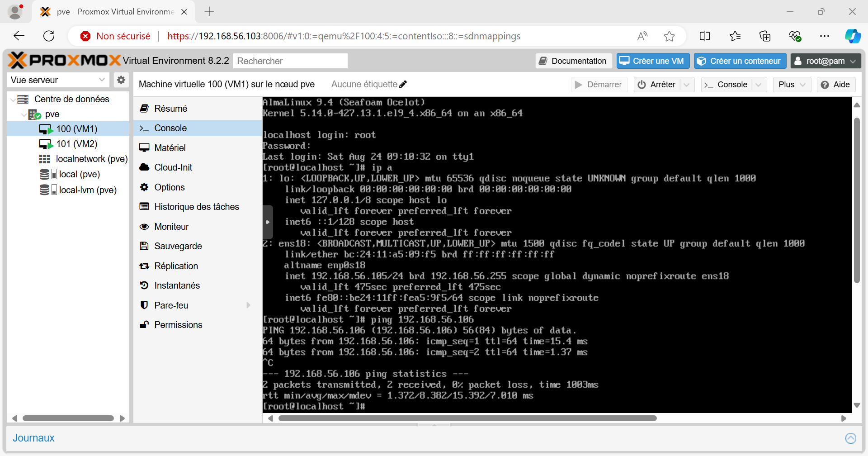
Task: Select Console entry in VM side menu
Action: point(198,128)
